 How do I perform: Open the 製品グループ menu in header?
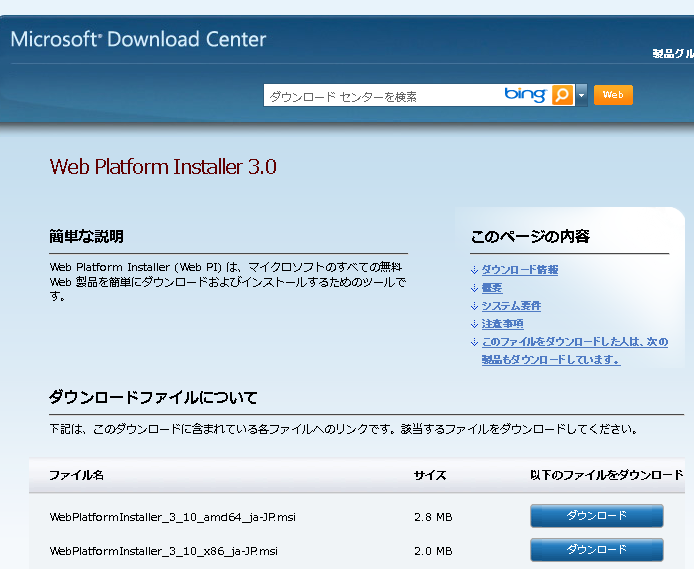click(x=672, y=53)
